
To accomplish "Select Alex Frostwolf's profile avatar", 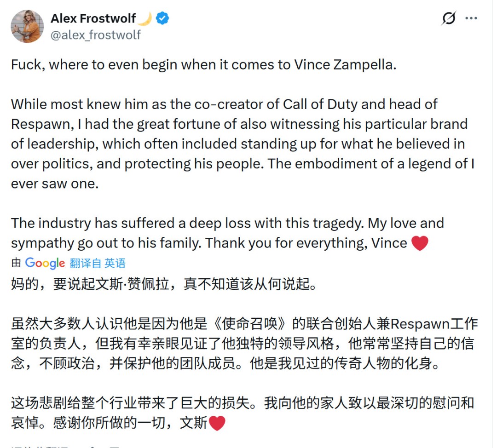I will [27, 26].
